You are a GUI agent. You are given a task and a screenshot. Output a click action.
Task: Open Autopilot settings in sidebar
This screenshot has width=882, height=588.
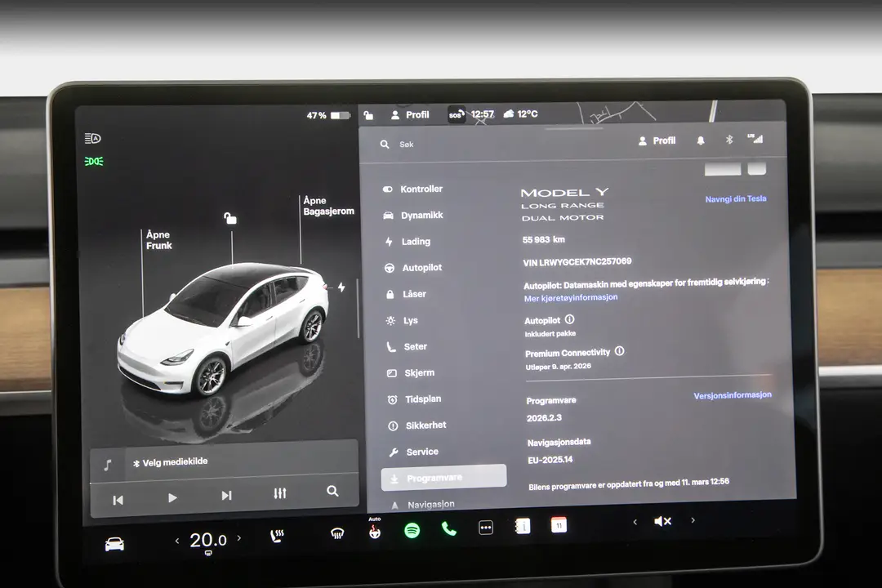[x=413, y=268]
